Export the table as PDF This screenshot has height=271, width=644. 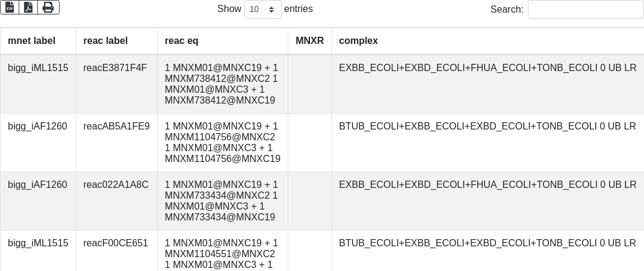pos(28,7)
